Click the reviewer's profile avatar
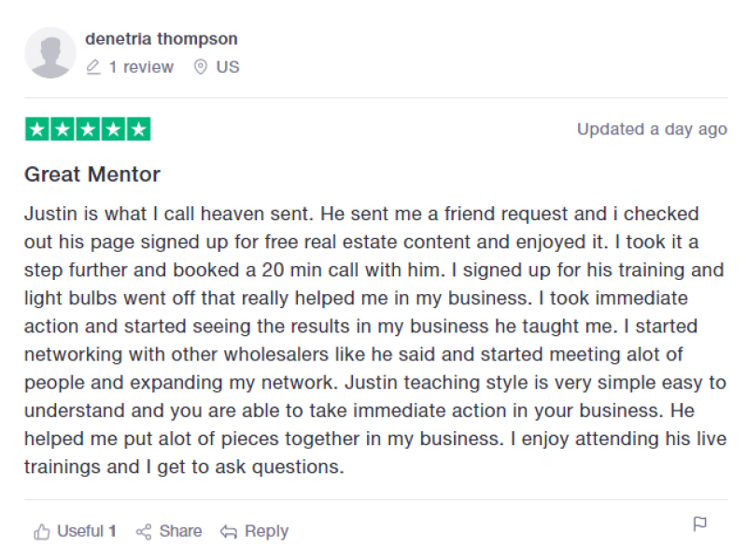 point(49,52)
